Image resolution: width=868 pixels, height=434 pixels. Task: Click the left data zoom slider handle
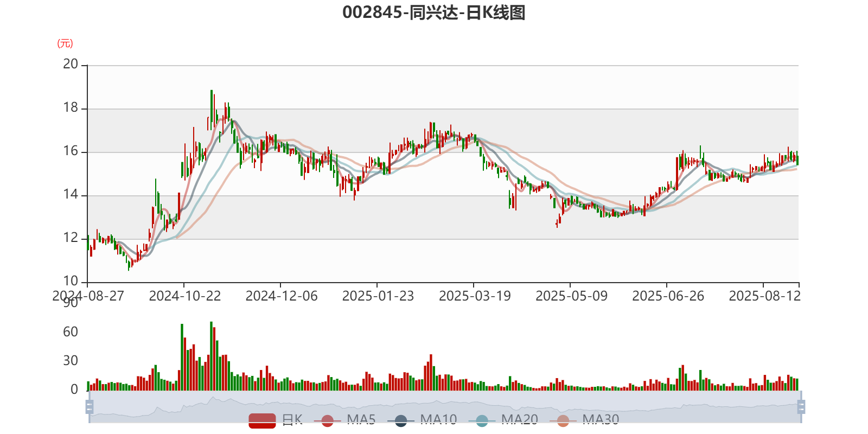[90, 407]
